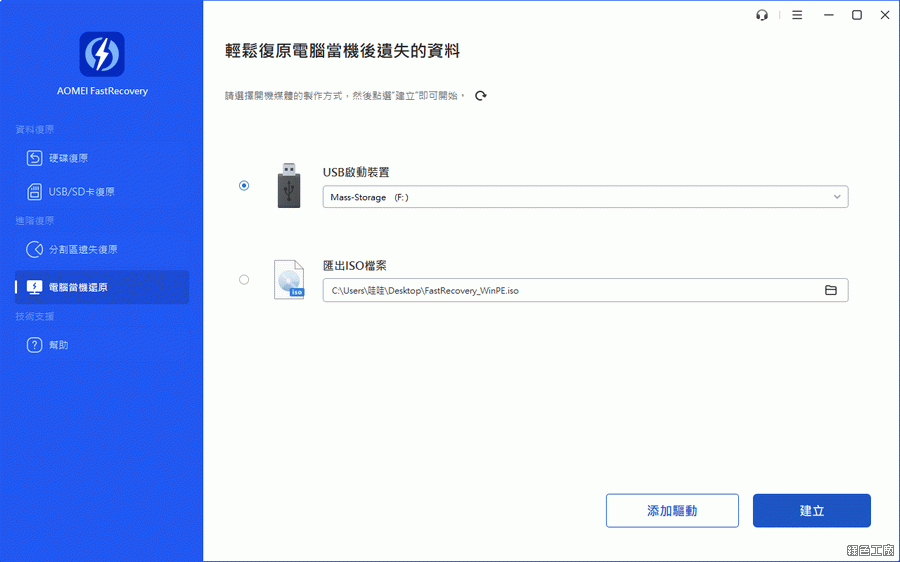This screenshot has height=562, width=900.
Task: Click the 硬碟復原 sidebar icon
Action: point(34,158)
